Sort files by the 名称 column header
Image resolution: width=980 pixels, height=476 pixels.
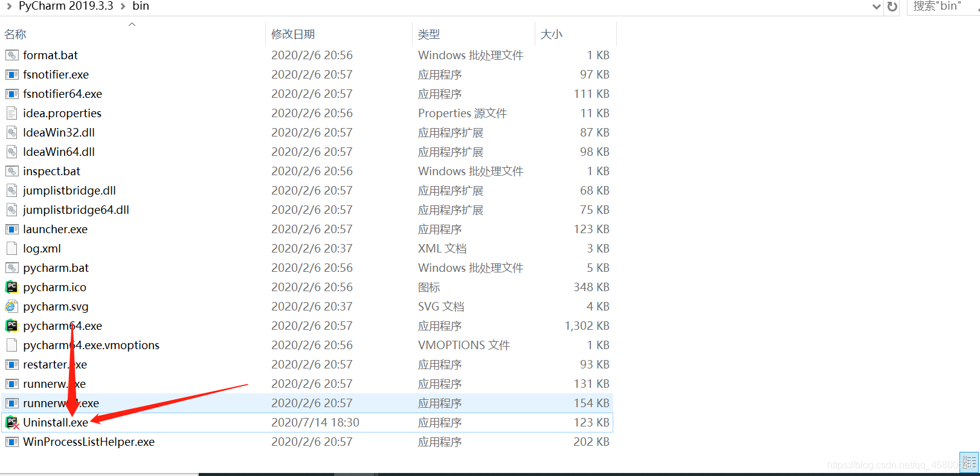[16, 34]
